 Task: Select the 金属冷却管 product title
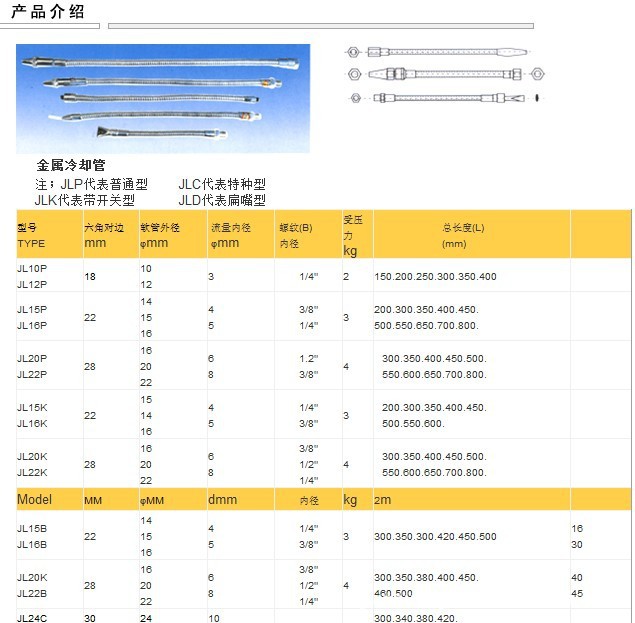pyautogui.click(x=70, y=165)
